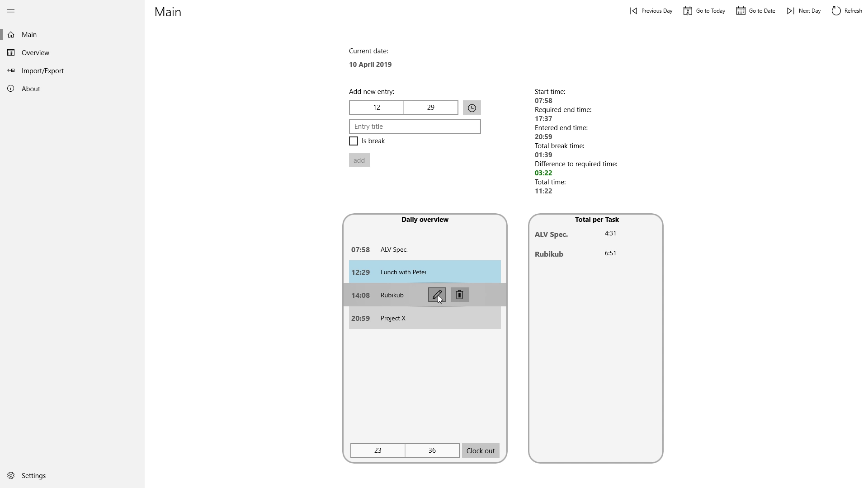Open the About page
The width and height of the screenshot is (868, 488).
click(x=31, y=89)
